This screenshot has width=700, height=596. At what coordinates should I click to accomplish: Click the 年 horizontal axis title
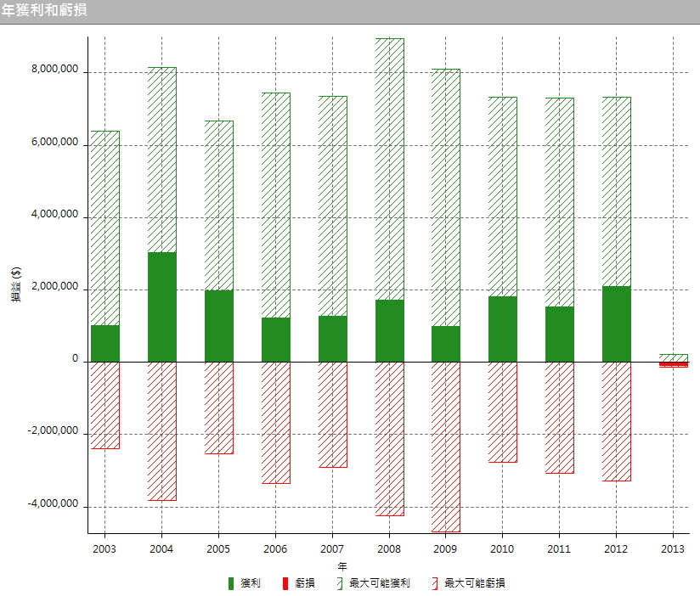pos(342,566)
